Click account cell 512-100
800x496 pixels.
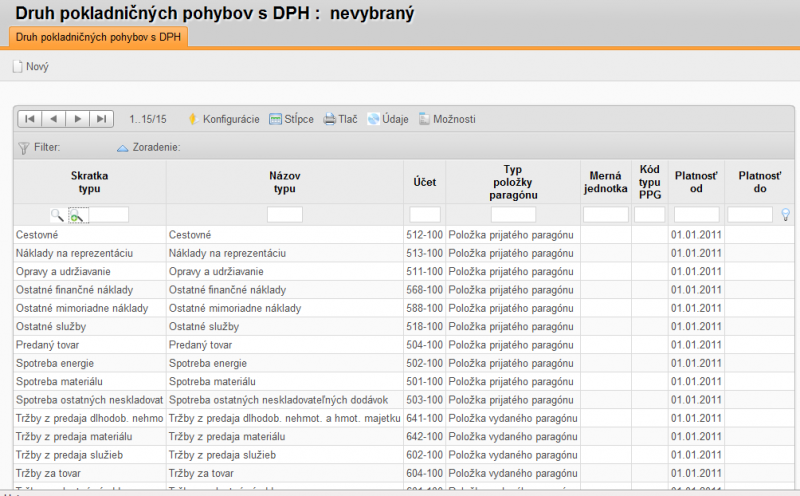424,235
